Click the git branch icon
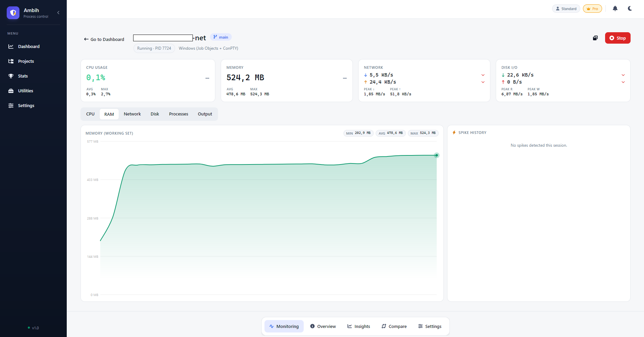 pos(215,37)
